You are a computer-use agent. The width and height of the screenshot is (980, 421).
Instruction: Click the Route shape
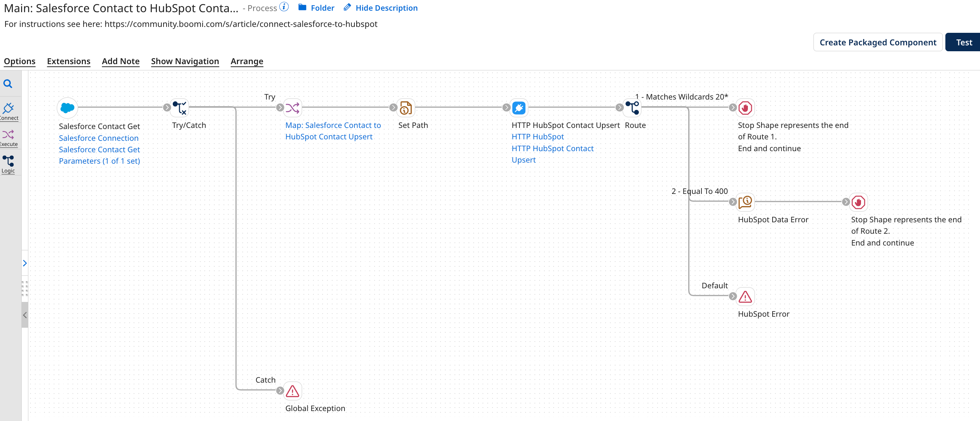click(x=631, y=108)
